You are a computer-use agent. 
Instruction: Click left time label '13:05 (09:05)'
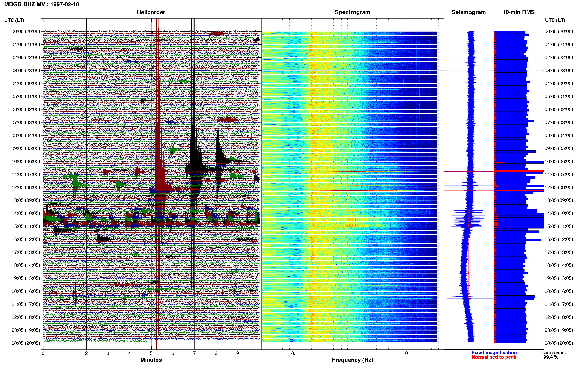[x=26, y=200]
